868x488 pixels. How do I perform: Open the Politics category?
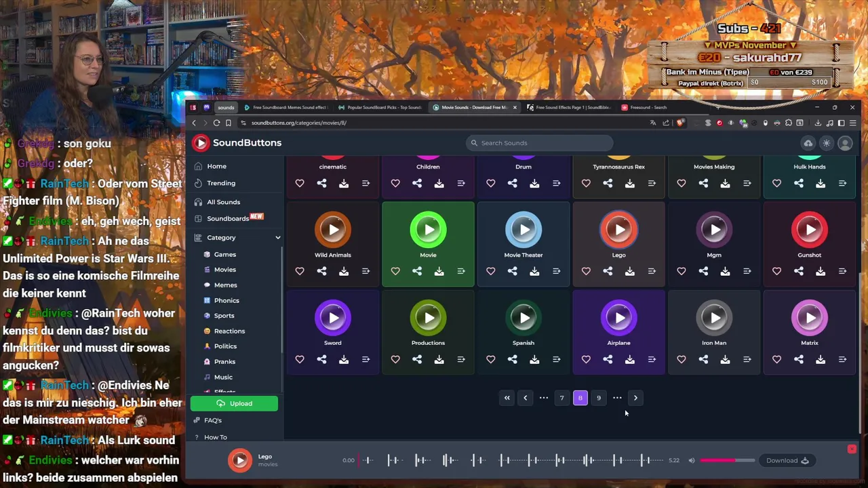click(x=225, y=346)
